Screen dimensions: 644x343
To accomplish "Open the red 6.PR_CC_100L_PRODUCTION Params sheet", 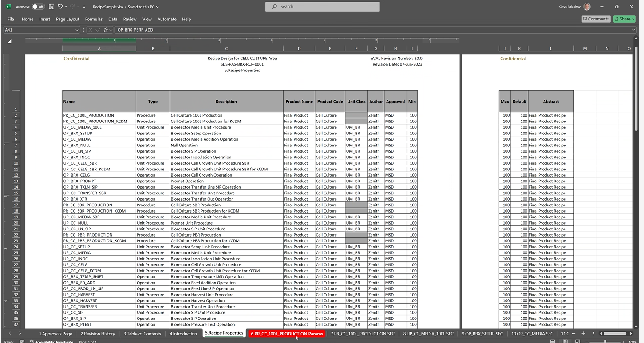I will tap(287, 334).
